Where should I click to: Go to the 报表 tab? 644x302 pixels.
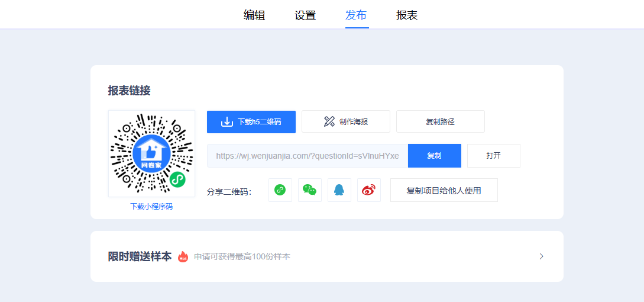point(407,15)
